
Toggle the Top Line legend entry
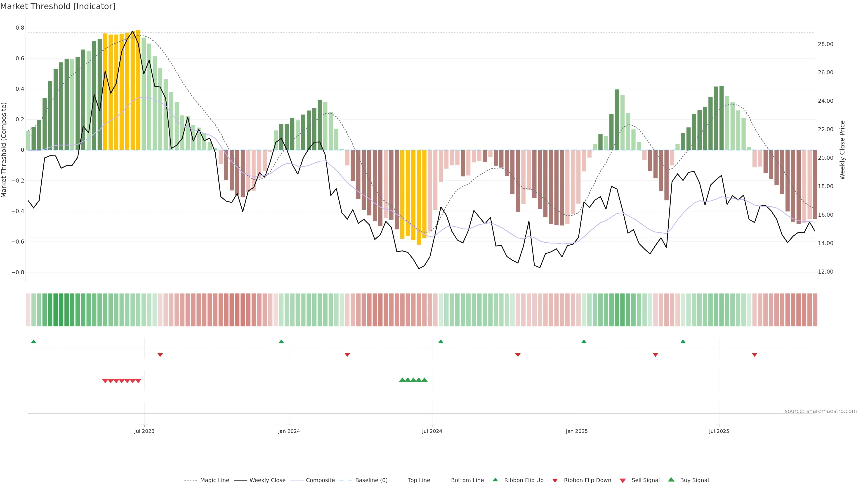tap(419, 480)
